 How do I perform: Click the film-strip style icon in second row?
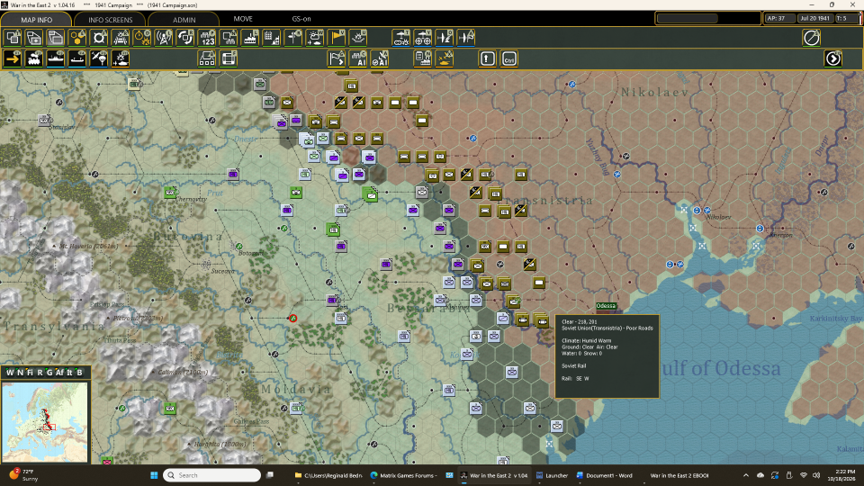point(229,58)
